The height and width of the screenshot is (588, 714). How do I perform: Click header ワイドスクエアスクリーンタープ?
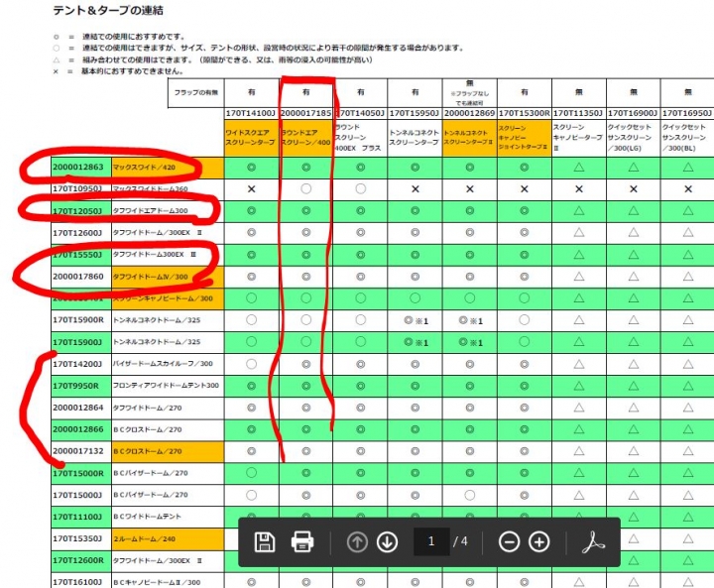251,138
